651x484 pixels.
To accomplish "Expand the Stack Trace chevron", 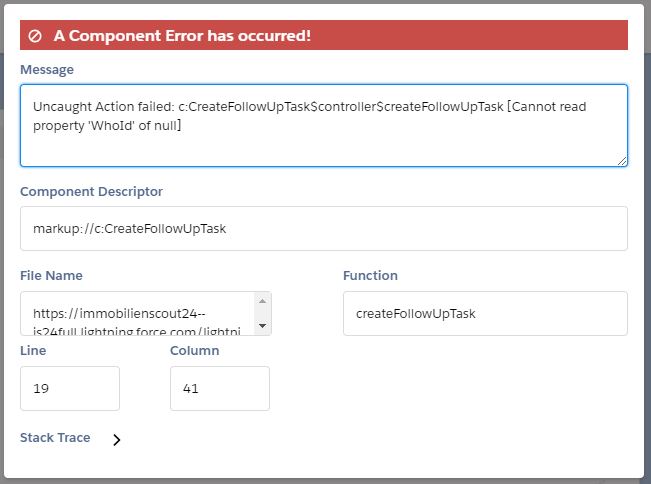I will coord(116,439).
